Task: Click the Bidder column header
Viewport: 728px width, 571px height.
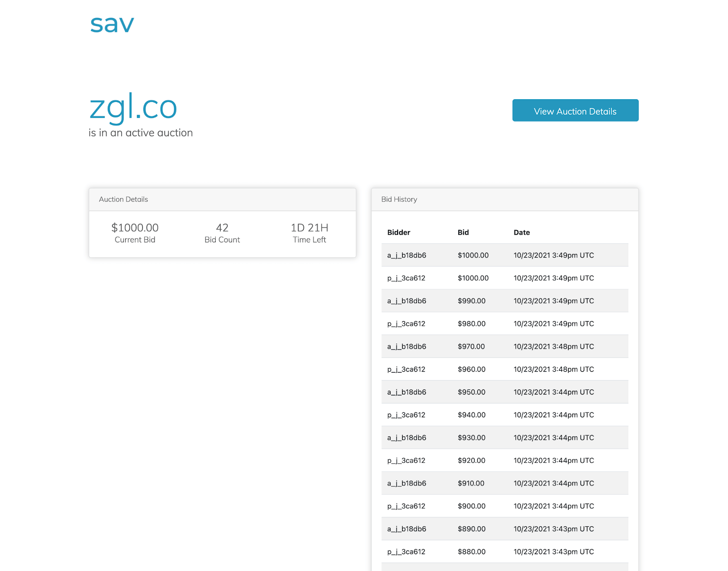Action: coord(399,232)
